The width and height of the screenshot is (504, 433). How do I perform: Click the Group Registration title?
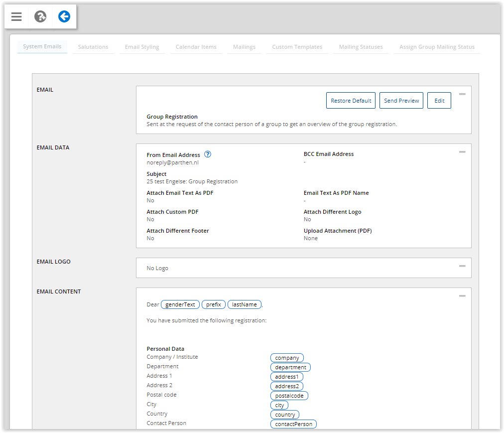[172, 117]
